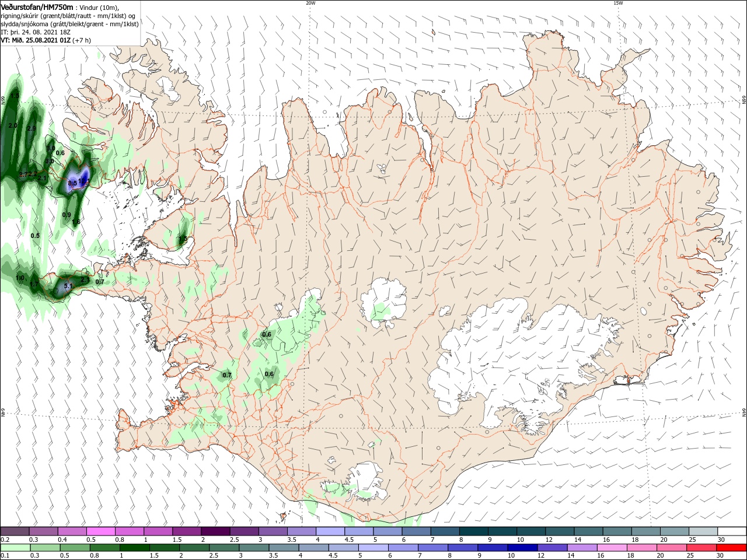The image size is (747, 560).
Task: Click the 1.7 precipitation value on the map
Action: pos(34,284)
